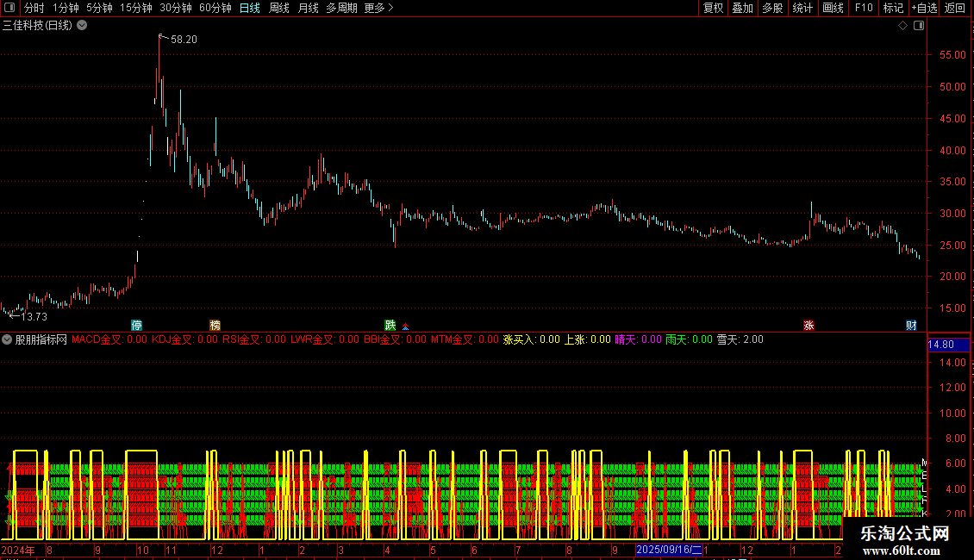This screenshot has height=560, width=974.
Task: Add the stock via +自选
Action: [x=924, y=8]
